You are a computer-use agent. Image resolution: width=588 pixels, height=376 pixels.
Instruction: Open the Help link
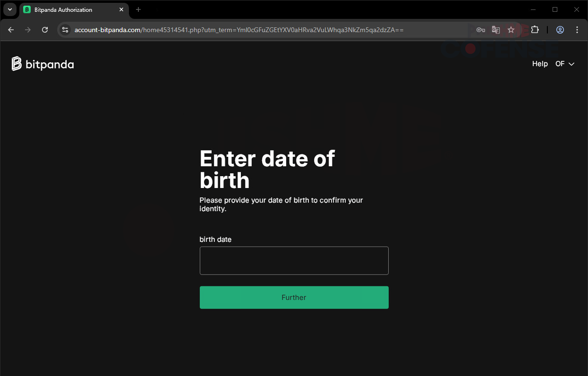coord(540,64)
